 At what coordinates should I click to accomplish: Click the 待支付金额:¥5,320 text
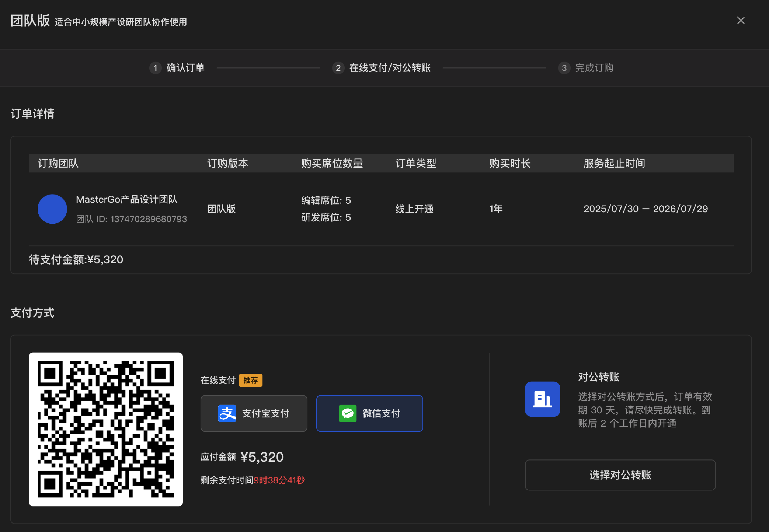pos(76,260)
